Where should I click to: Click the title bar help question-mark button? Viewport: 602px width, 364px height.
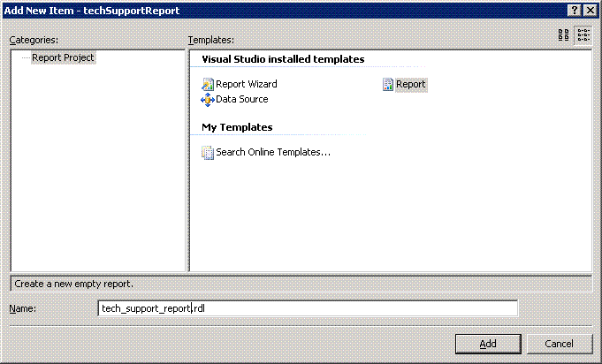click(x=573, y=10)
